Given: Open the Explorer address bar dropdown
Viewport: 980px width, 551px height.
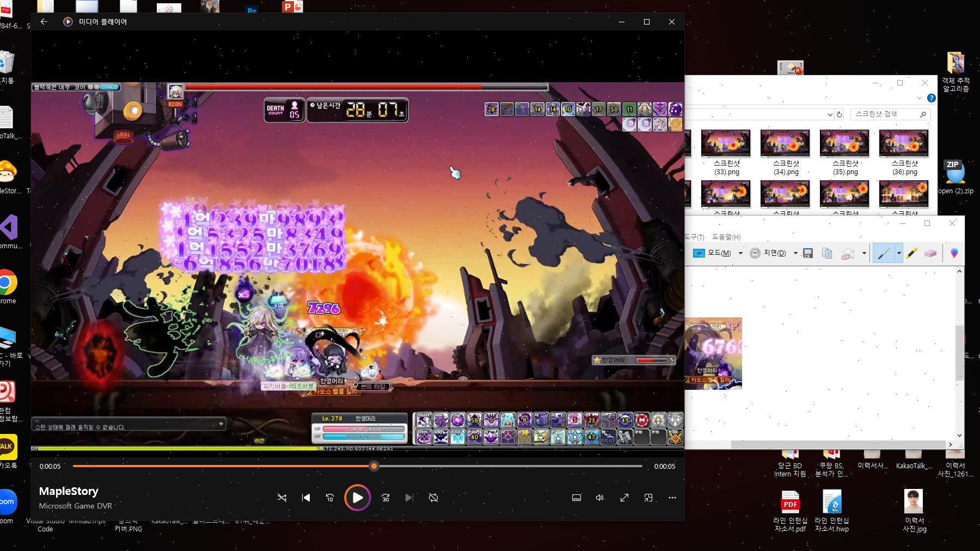Looking at the screenshot, I should (830, 114).
